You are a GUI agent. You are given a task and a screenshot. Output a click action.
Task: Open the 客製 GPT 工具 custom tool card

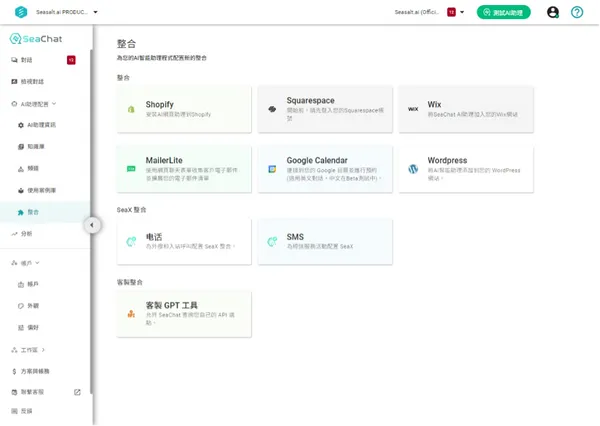pyautogui.click(x=184, y=314)
